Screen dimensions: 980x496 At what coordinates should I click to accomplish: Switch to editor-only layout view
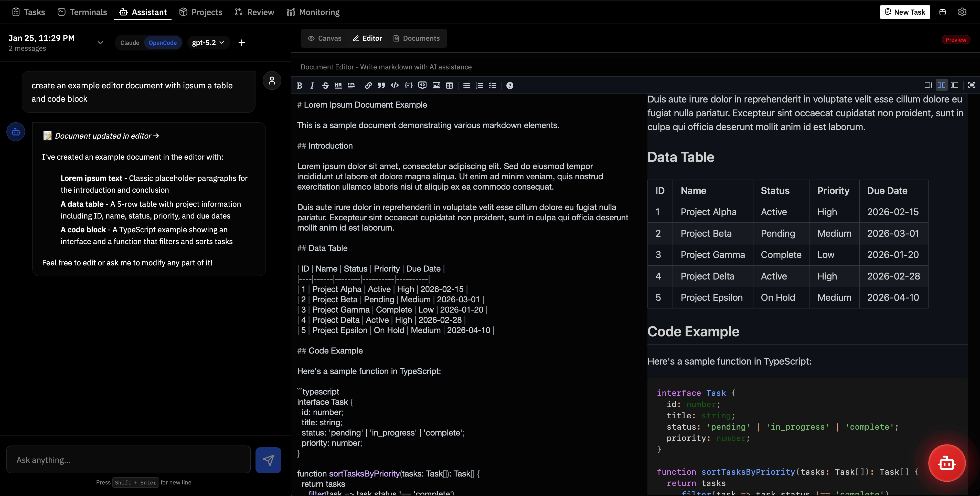pos(928,85)
